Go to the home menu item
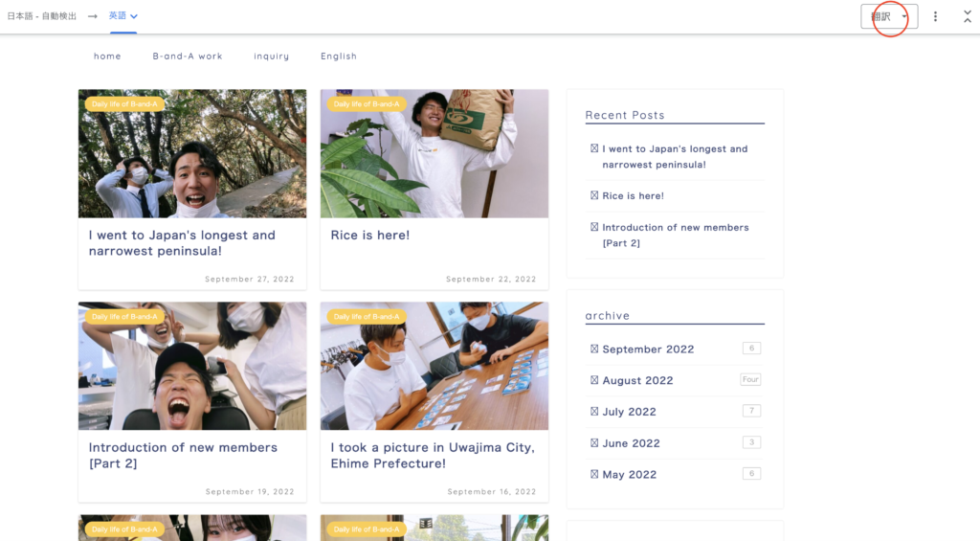Image resolution: width=980 pixels, height=541 pixels. [107, 56]
